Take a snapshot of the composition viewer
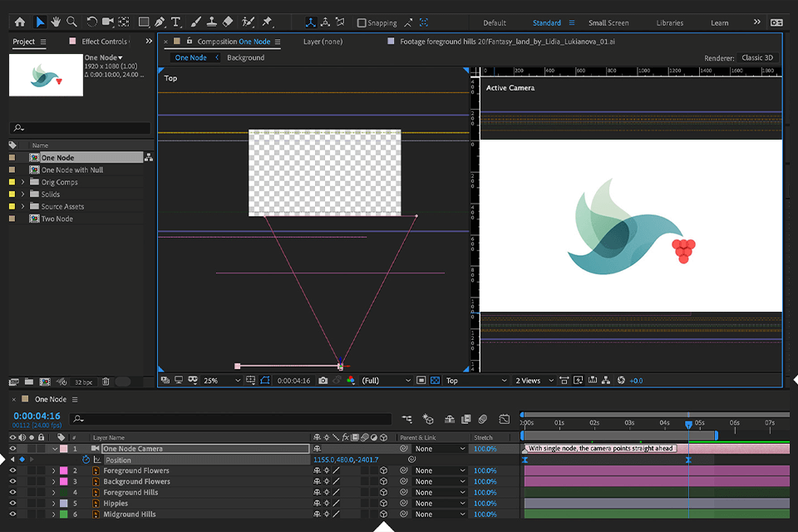Viewport: 798px width, 532px height. [x=323, y=381]
